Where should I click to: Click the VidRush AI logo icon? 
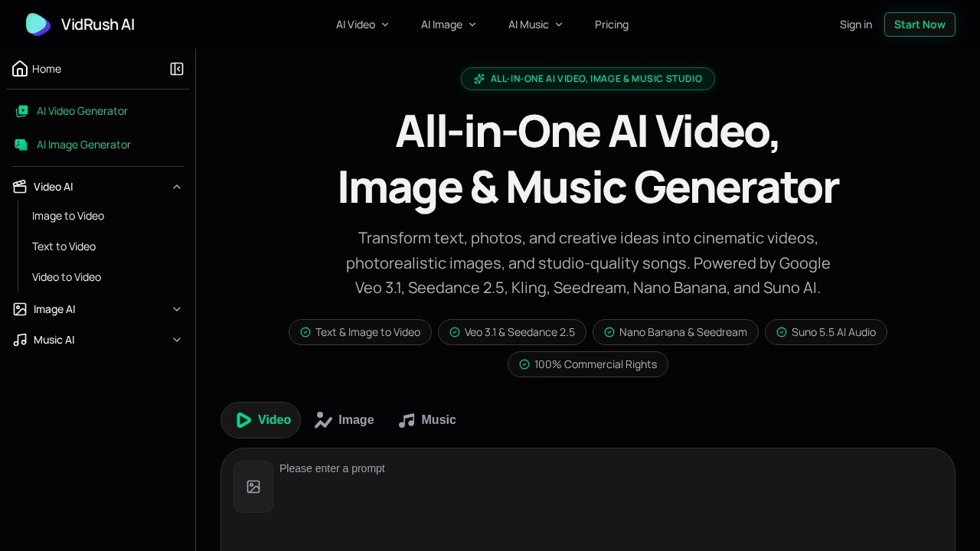click(x=38, y=24)
